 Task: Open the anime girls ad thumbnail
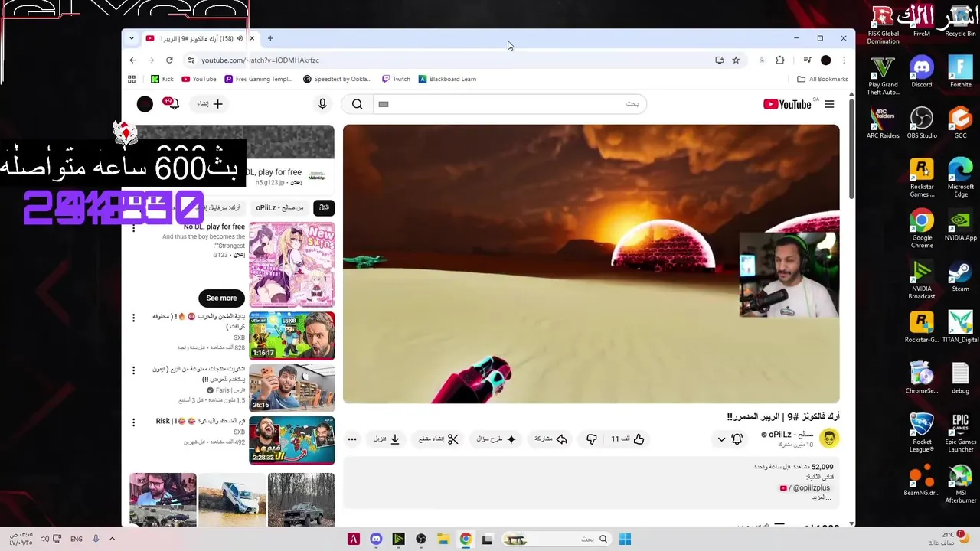point(292,264)
